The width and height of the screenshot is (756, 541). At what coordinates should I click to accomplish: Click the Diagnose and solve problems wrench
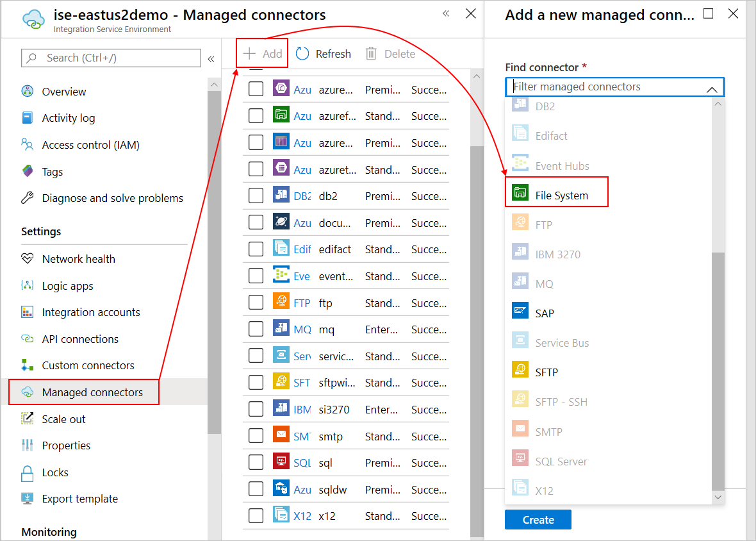(x=28, y=197)
